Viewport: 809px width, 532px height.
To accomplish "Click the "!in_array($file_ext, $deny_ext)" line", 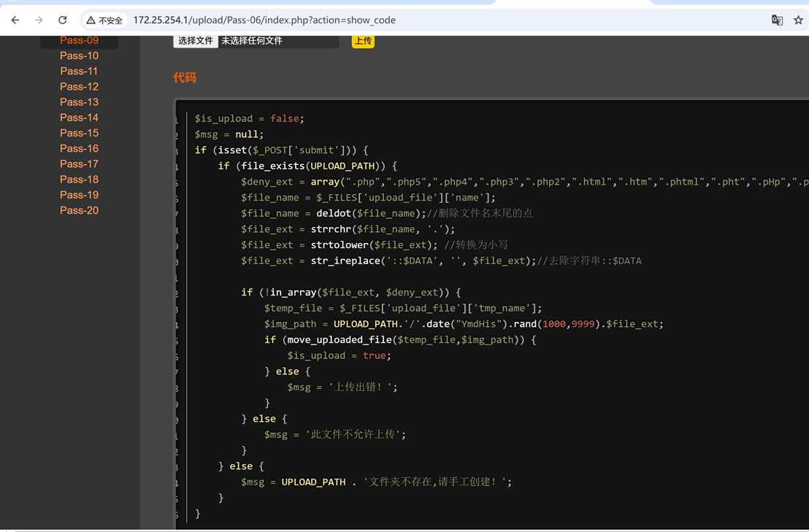I will point(351,293).
